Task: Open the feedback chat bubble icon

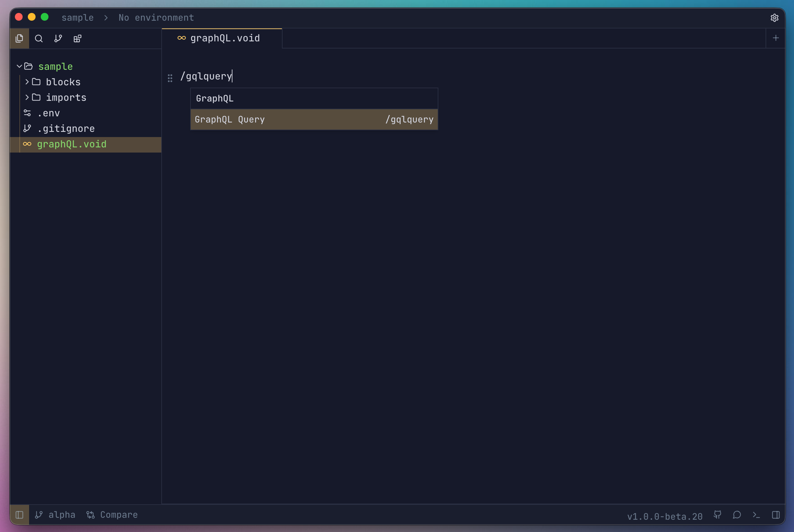Action: click(737, 515)
